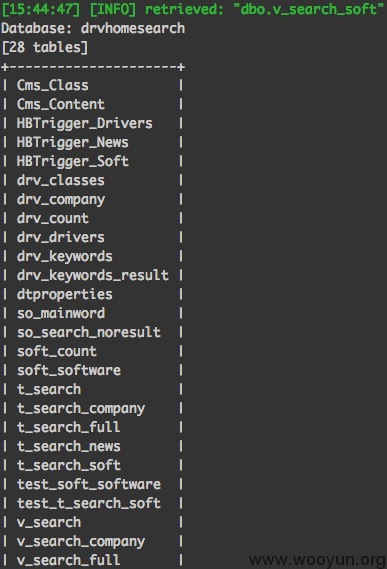The height and width of the screenshot is (569, 387).
Task: Click the [INFO] retrieved log line
Action: [193, 9]
